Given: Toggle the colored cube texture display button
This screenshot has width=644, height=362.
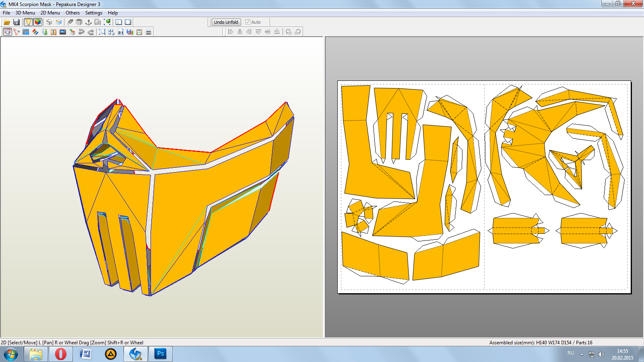Looking at the screenshot, I should click(38, 22).
